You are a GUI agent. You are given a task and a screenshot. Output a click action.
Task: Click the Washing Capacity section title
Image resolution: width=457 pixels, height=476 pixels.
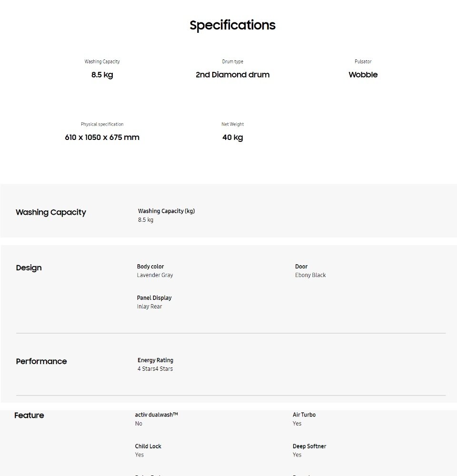tap(51, 212)
